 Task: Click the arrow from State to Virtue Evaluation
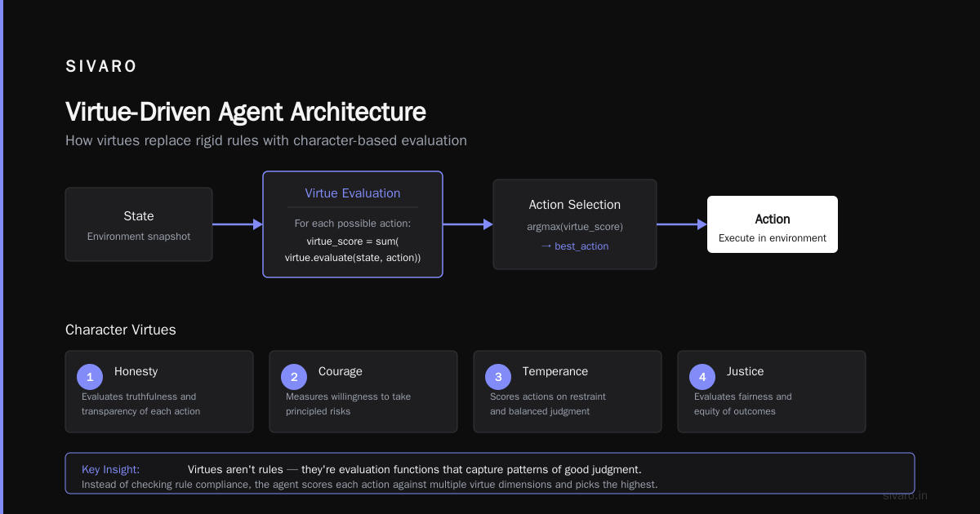point(238,224)
